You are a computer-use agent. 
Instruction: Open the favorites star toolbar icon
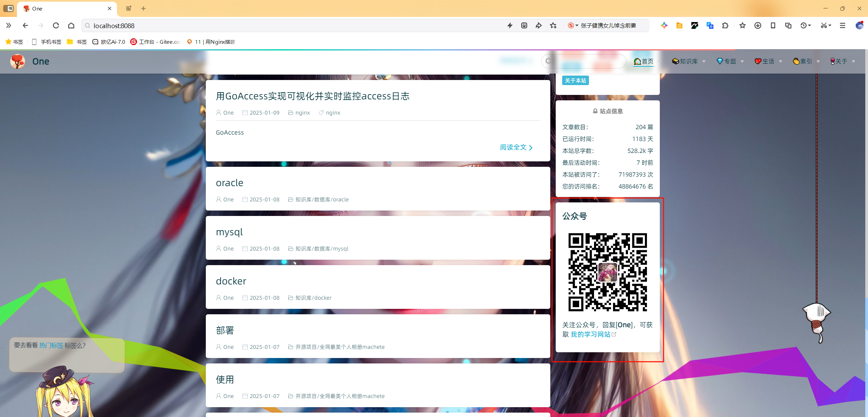(743, 25)
